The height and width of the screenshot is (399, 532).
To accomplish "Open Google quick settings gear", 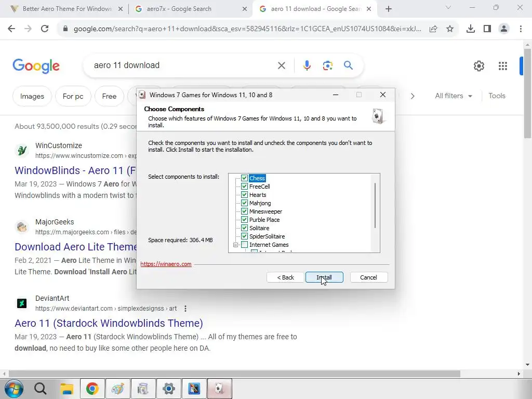I will (x=478, y=66).
